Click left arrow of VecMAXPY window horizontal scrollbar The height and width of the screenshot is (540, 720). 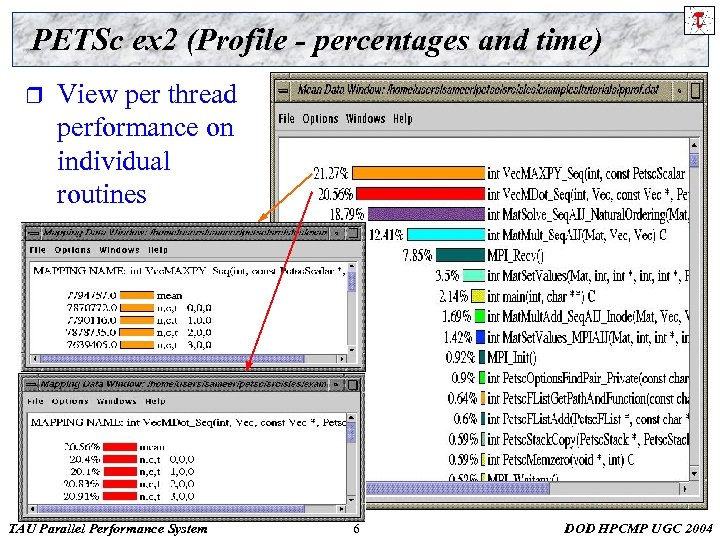coord(34,358)
